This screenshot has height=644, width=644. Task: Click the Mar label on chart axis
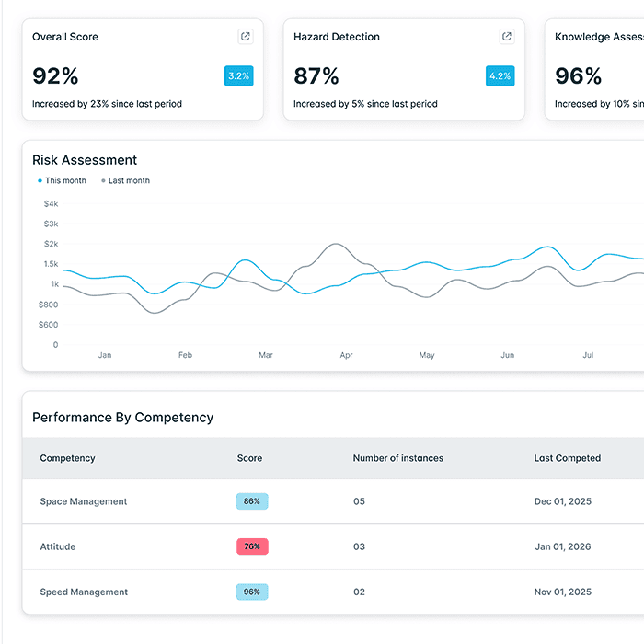[266, 355]
